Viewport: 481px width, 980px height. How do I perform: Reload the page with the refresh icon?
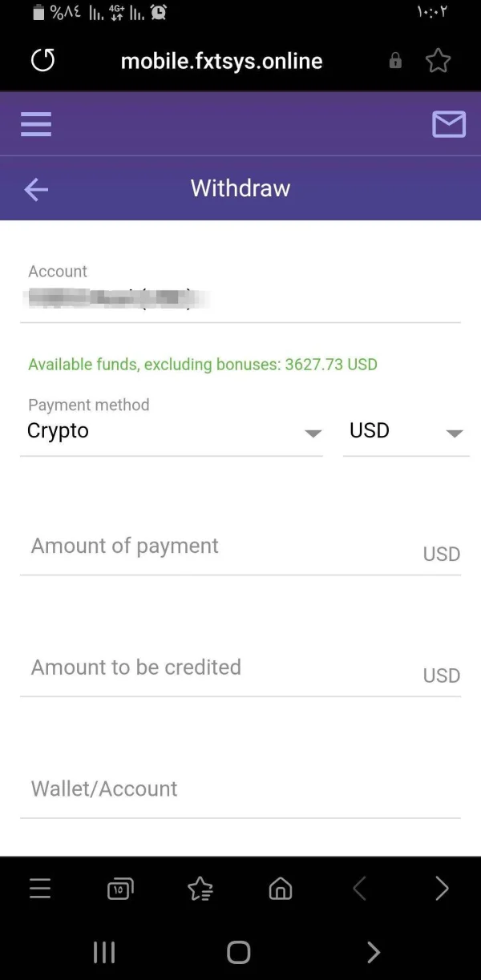42,61
